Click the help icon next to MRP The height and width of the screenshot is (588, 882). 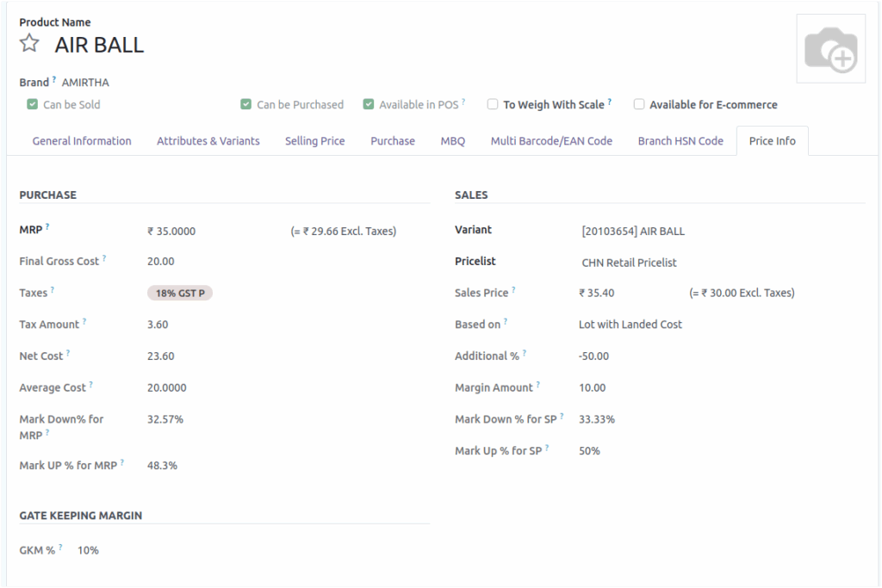[x=46, y=226]
